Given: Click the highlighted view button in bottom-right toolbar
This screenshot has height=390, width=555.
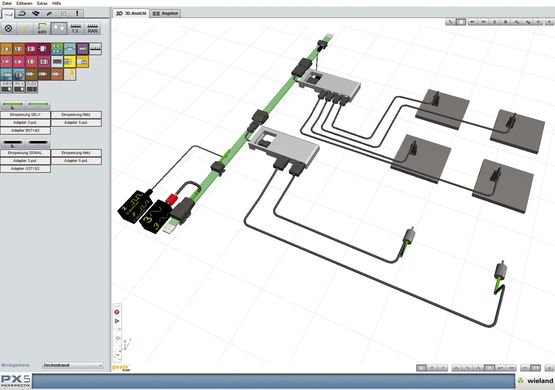Looking at the screenshot, I should [490, 368].
